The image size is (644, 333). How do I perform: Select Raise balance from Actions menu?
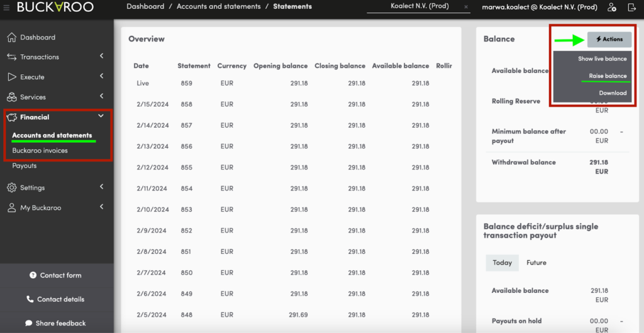608,76
